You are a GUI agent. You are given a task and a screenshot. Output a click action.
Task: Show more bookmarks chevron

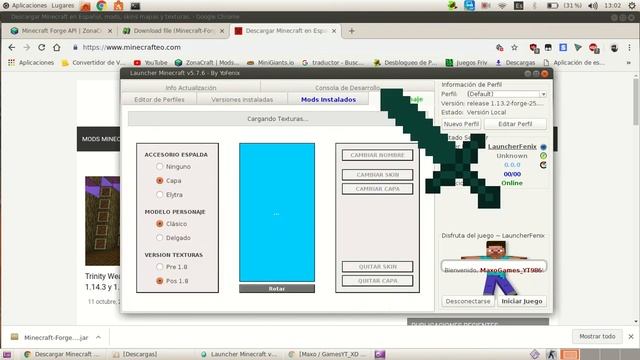(x=629, y=62)
